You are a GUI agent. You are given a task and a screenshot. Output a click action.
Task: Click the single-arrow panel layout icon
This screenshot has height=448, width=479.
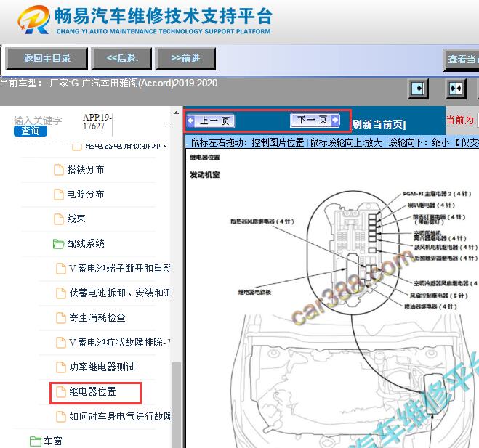pyautogui.click(x=418, y=89)
